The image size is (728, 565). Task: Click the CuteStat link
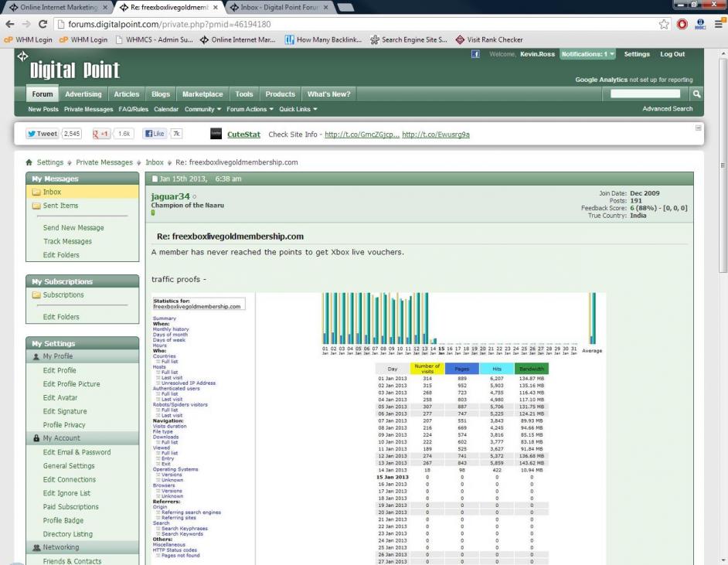(243, 134)
